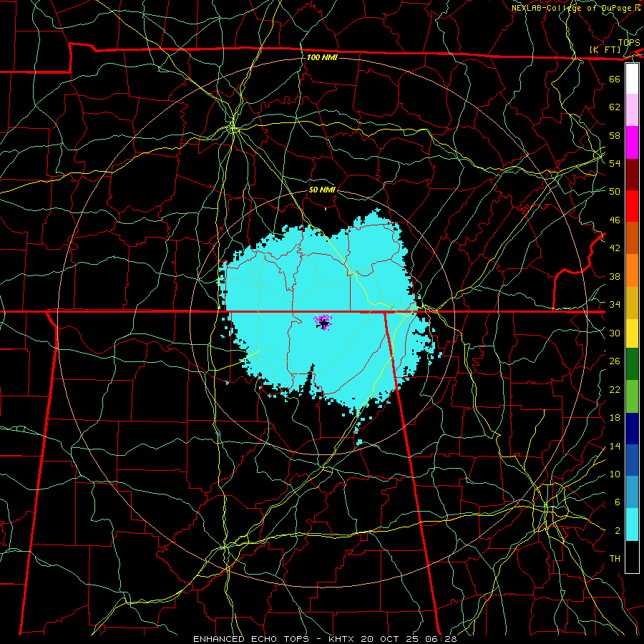
Task: Click the '50' scale label on the legend
Action: [x=615, y=192]
